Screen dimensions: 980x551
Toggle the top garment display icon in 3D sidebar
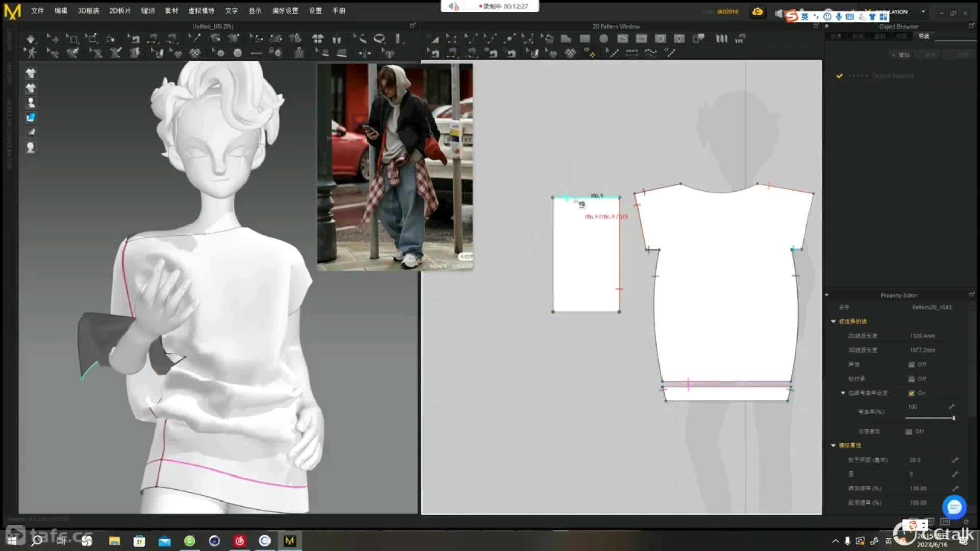point(31,73)
